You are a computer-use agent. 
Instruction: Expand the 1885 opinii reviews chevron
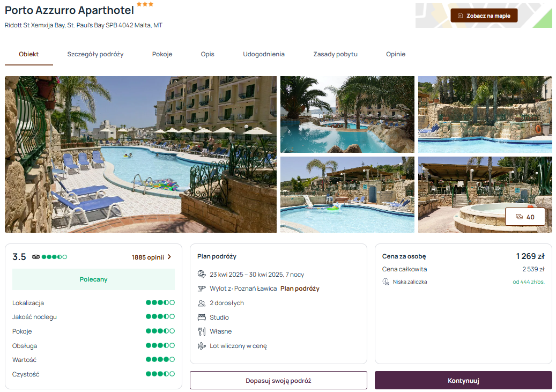(169, 257)
